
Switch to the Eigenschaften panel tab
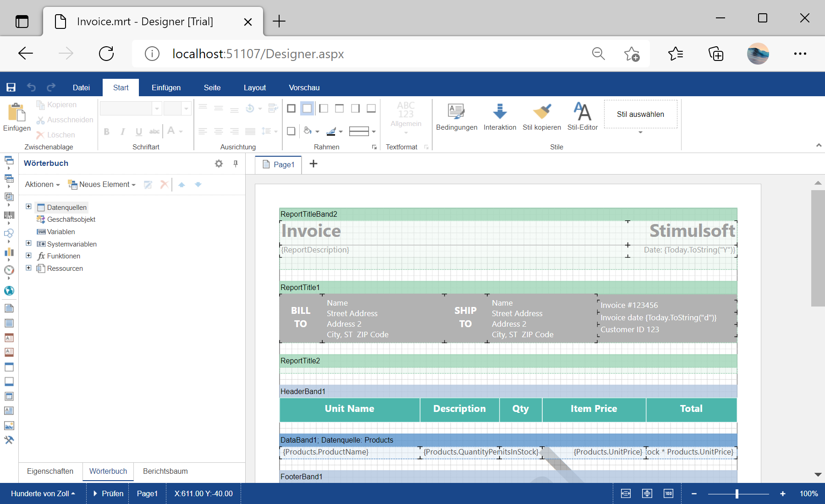(x=50, y=471)
